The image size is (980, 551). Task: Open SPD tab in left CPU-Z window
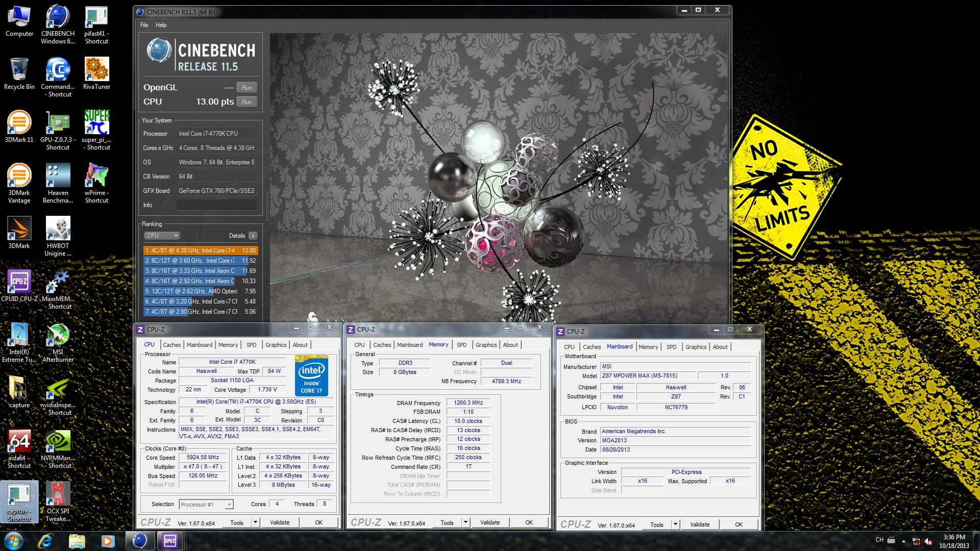coord(252,345)
